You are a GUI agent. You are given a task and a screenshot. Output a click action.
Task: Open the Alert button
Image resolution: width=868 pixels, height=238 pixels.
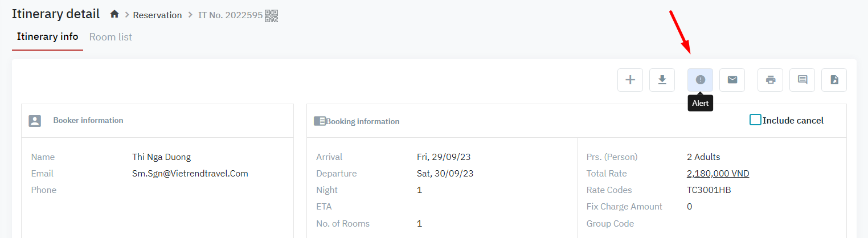point(700,80)
